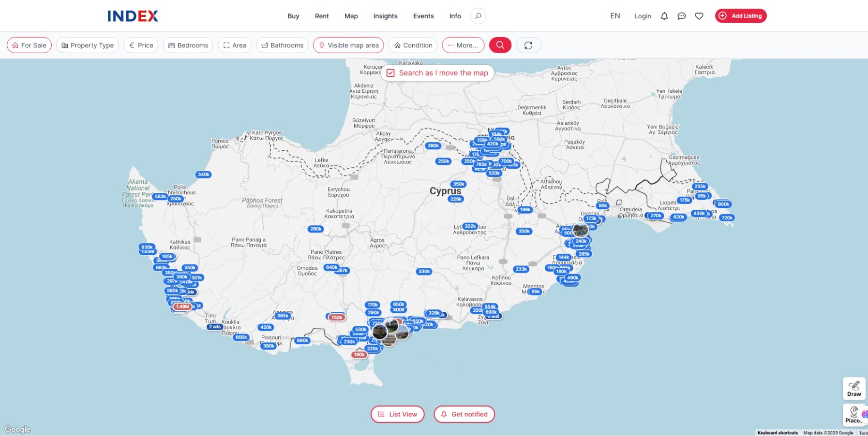Expand the Bedrooms filter
Image resolution: width=868 pixels, height=436 pixels.
[188, 45]
